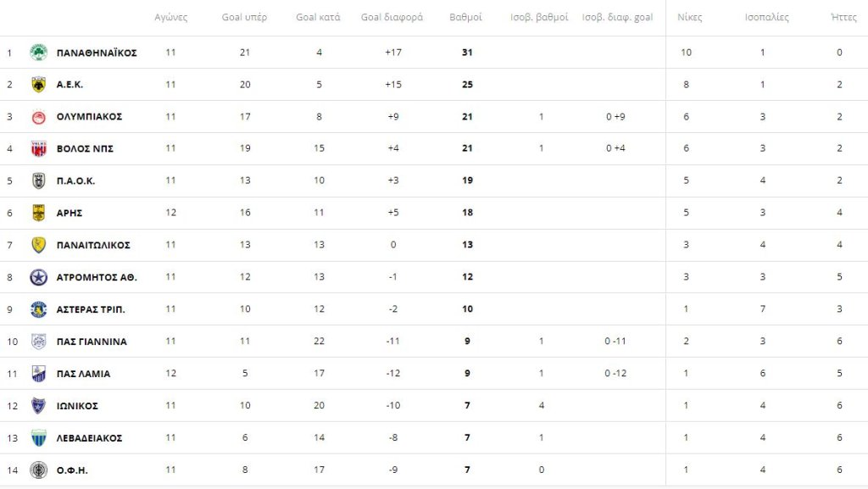Sort by the Goal υπέρ column header
This screenshot has height=489, width=868.
click(x=244, y=17)
